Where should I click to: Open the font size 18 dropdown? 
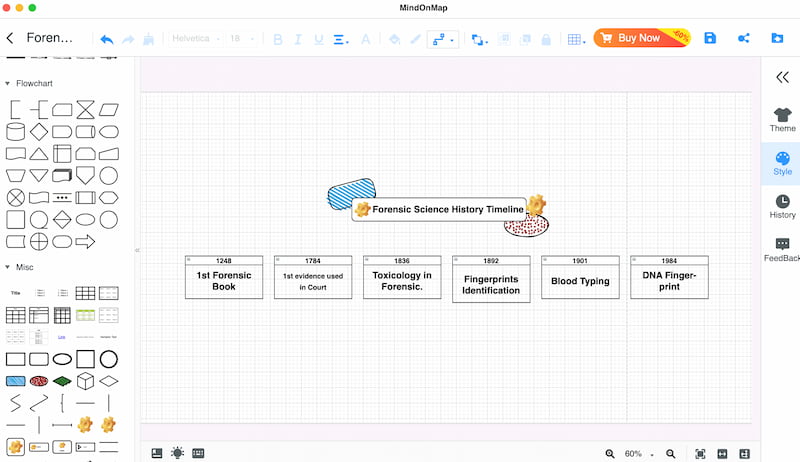tap(242, 38)
